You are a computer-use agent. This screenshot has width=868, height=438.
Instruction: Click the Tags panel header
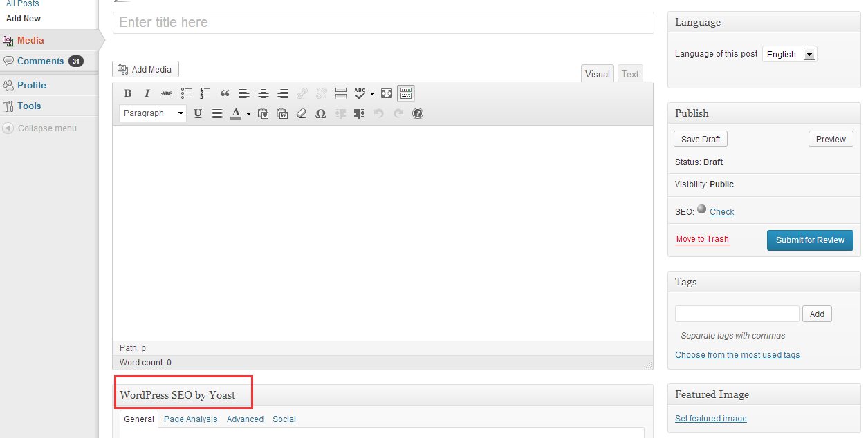click(x=764, y=282)
